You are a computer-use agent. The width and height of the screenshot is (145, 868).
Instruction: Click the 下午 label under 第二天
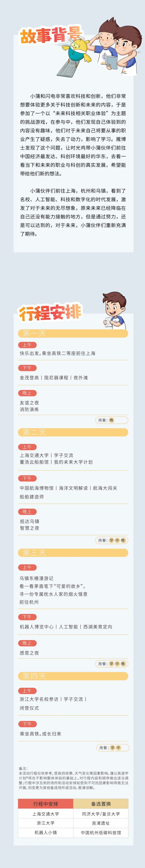tap(27, 478)
